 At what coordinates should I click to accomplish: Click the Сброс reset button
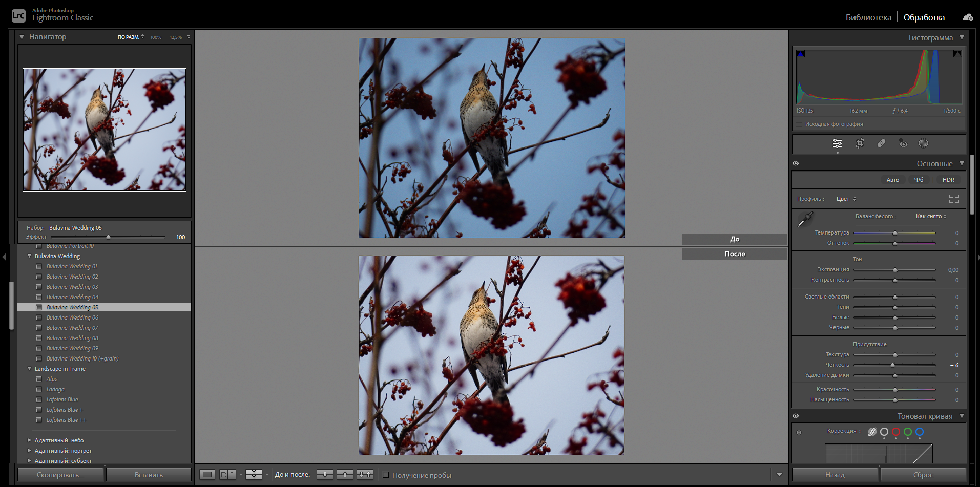click(x=923, y=475)
